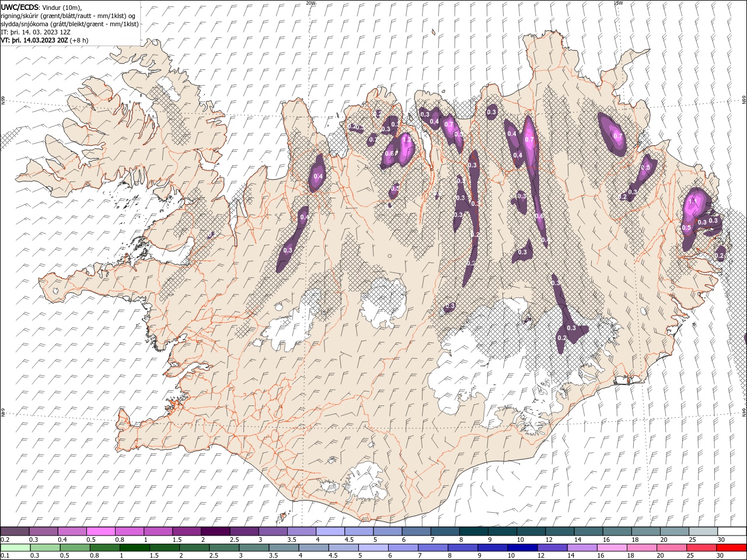
Task: Click the "0.2" label in top legend row
Action: (x=5, y=540)
